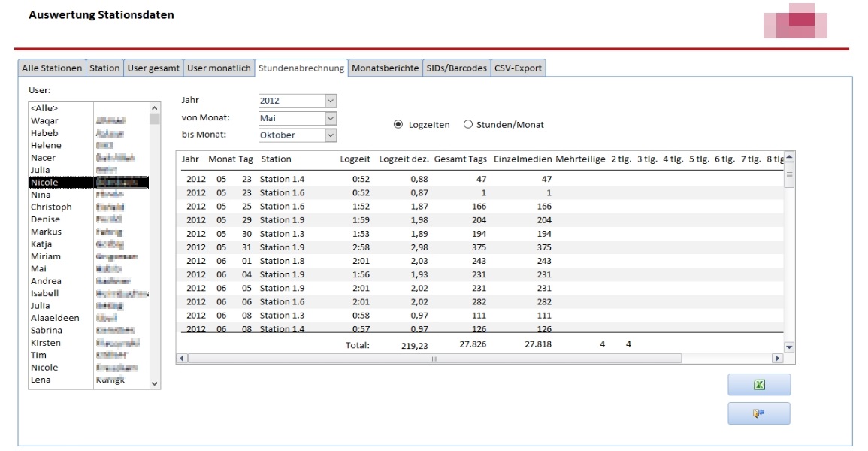
Task: Click the table's horizontal scroll-right arrow
Action: (x=777, y=359)
